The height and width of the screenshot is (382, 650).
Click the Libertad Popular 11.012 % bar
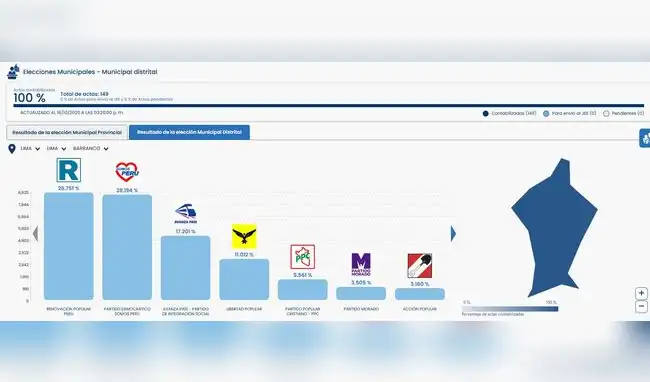click(244, 279)
